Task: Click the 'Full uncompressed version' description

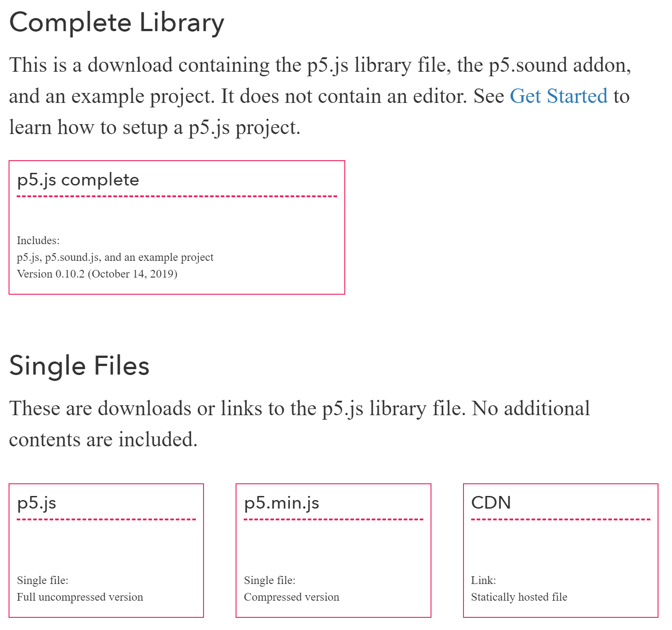Action: click(x=80, y=597)
